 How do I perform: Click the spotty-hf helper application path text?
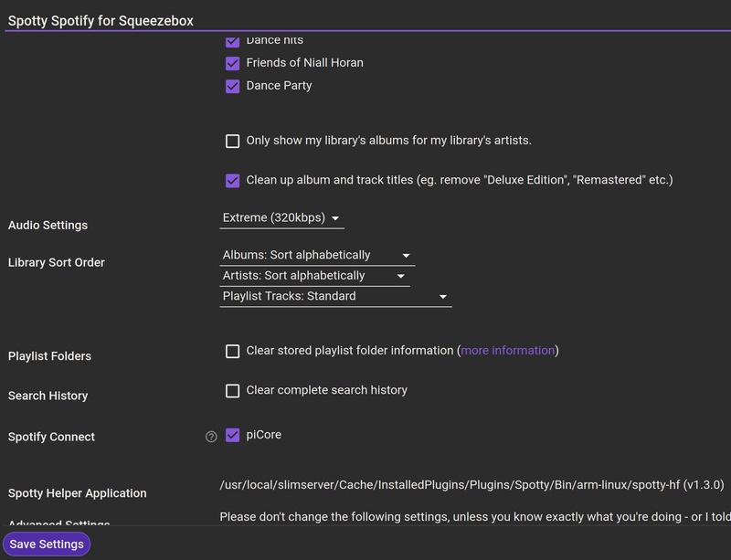471,484
